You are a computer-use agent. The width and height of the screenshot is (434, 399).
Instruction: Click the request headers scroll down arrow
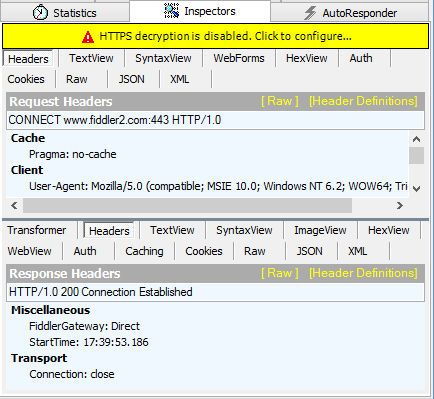pos(416,188)
